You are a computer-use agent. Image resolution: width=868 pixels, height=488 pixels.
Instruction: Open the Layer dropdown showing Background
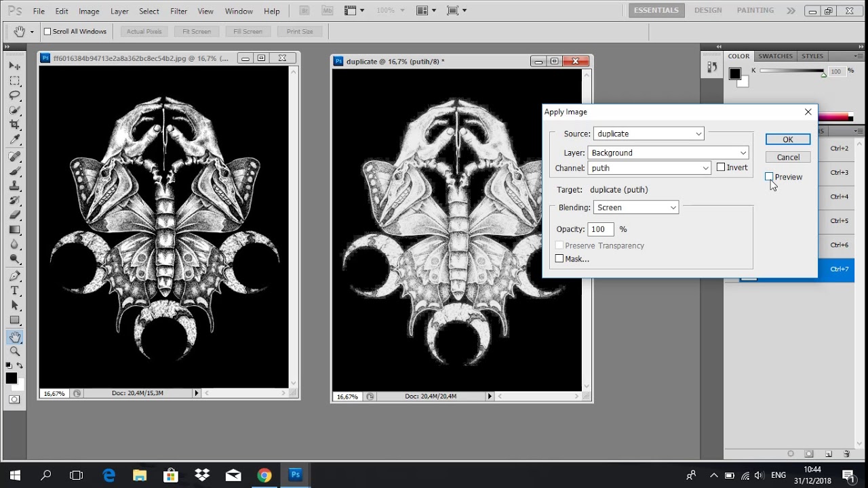(669, 152)
